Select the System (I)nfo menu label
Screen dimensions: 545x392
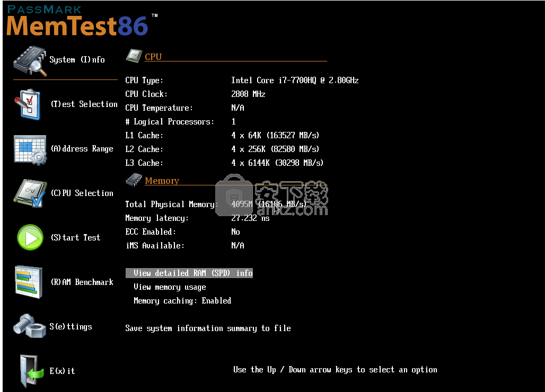pyautogui.click(x=77, y=60)
